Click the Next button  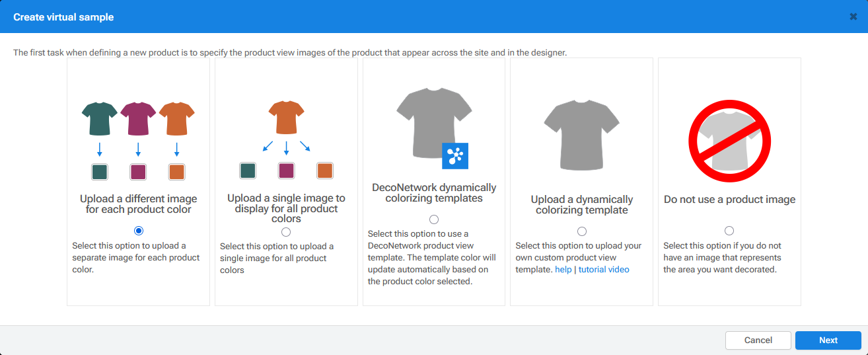tap(828, 340)
